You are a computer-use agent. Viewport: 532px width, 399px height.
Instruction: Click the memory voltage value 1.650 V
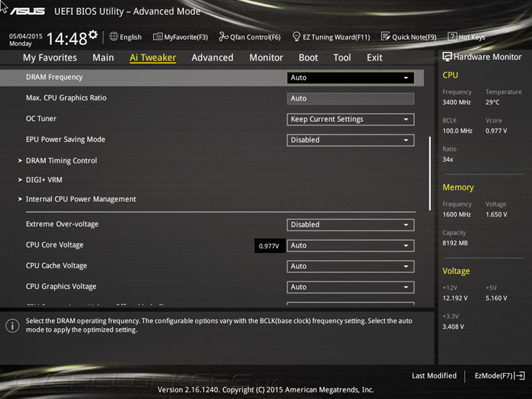coord(497,214)
